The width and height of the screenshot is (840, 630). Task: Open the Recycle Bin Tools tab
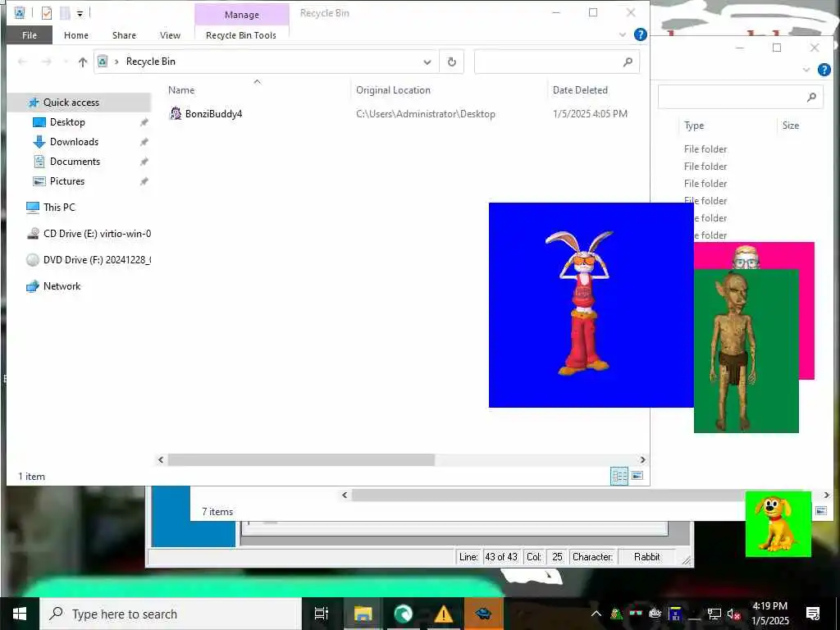point(241,35)
